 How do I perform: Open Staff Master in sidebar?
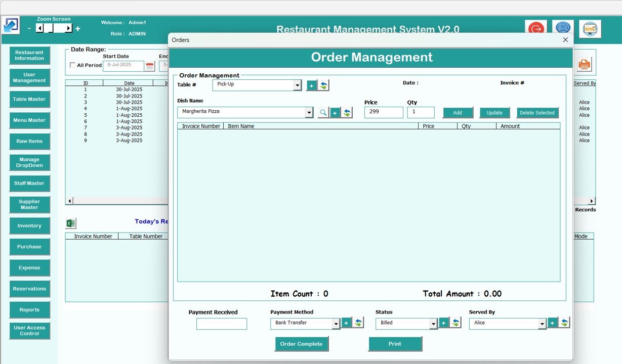[29, 184]
